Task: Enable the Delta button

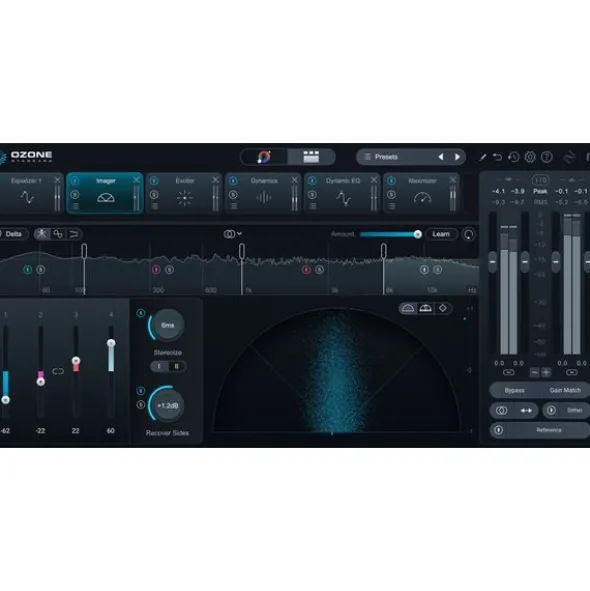Action: [13, 234]
